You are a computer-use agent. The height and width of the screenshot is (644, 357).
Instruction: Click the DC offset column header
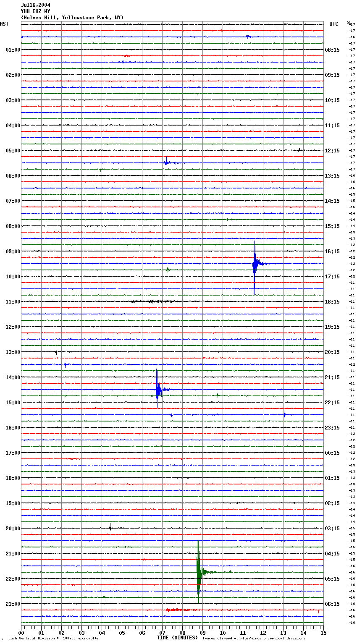(x=348, y=23)
